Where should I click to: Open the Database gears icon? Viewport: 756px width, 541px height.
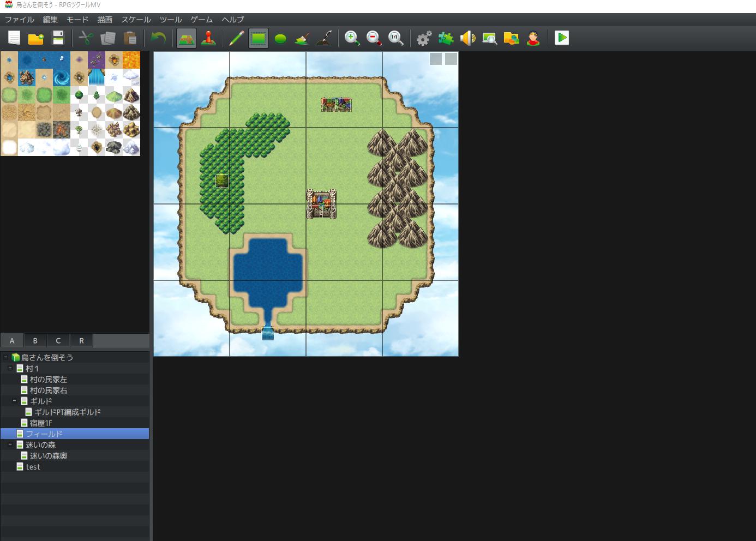coord(424,38)
